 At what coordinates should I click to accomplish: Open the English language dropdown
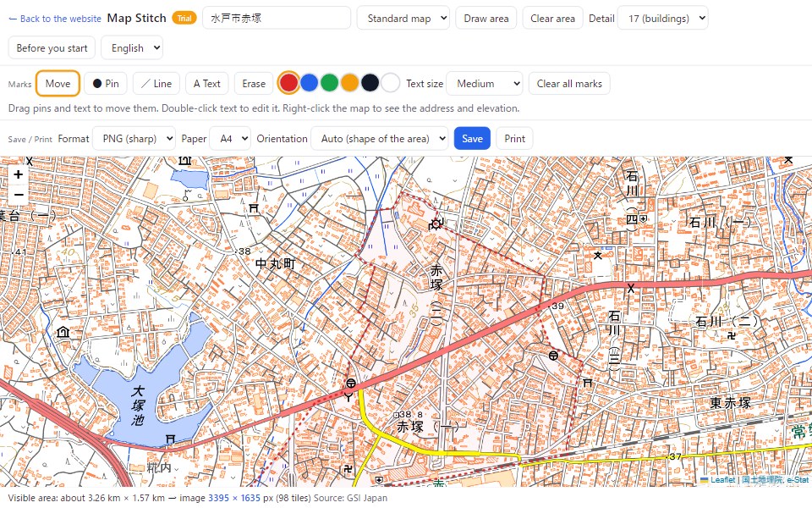pos(132,47)
